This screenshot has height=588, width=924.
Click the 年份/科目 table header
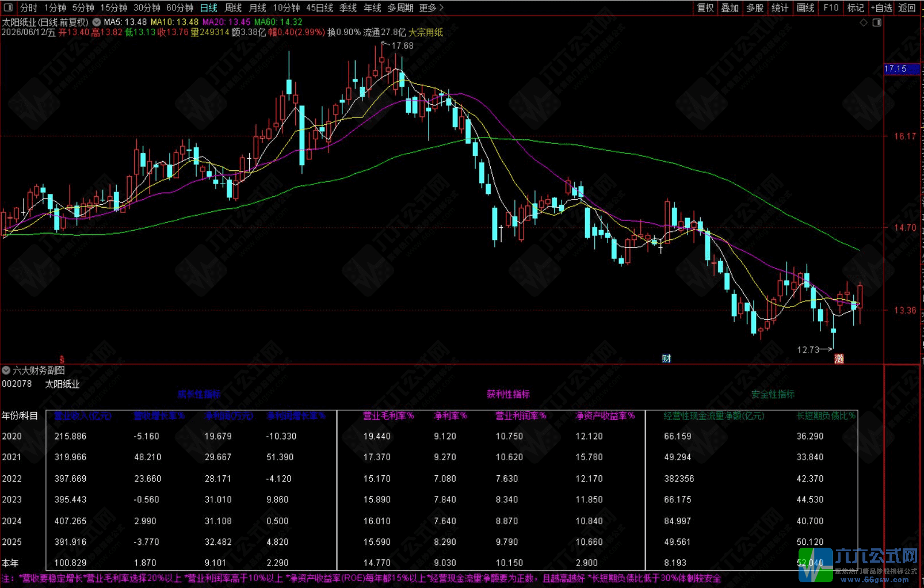click(x=20, y=415)
